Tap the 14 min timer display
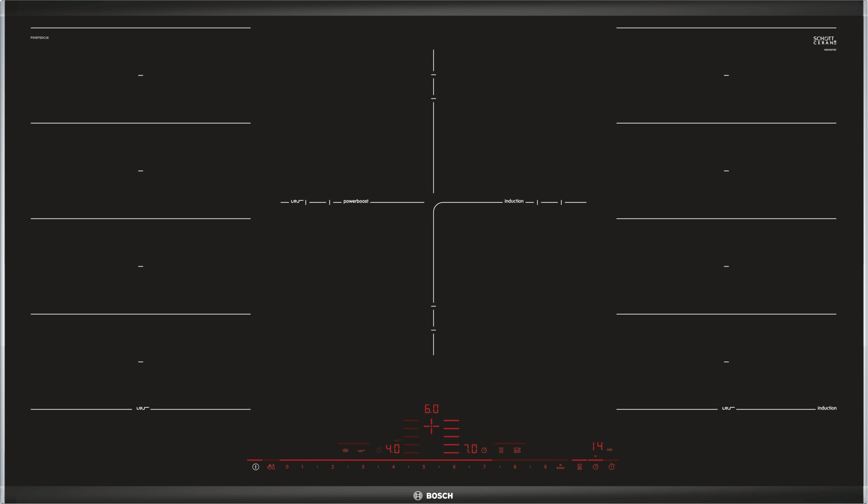 (598, 446)
